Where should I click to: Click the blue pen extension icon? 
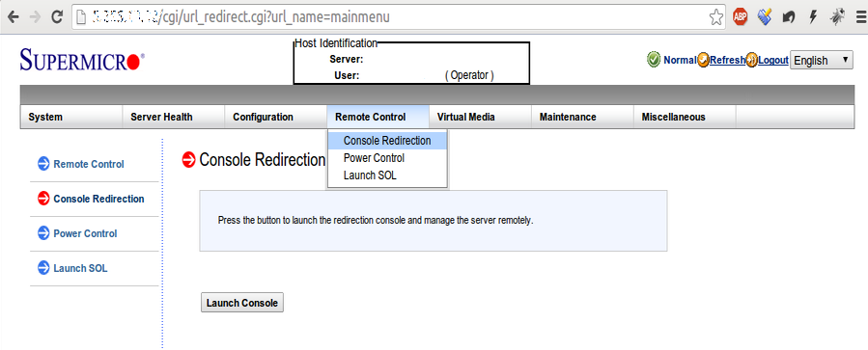pyautogui.click(x=765, y=17)
